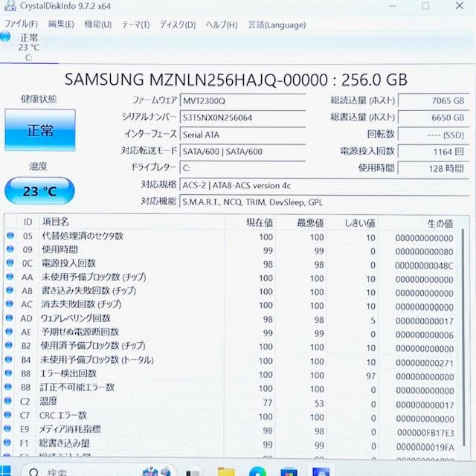Screen dimensions: 476x476
Task: Click status dot for attribute AC
Action: [x=10, y=304]
